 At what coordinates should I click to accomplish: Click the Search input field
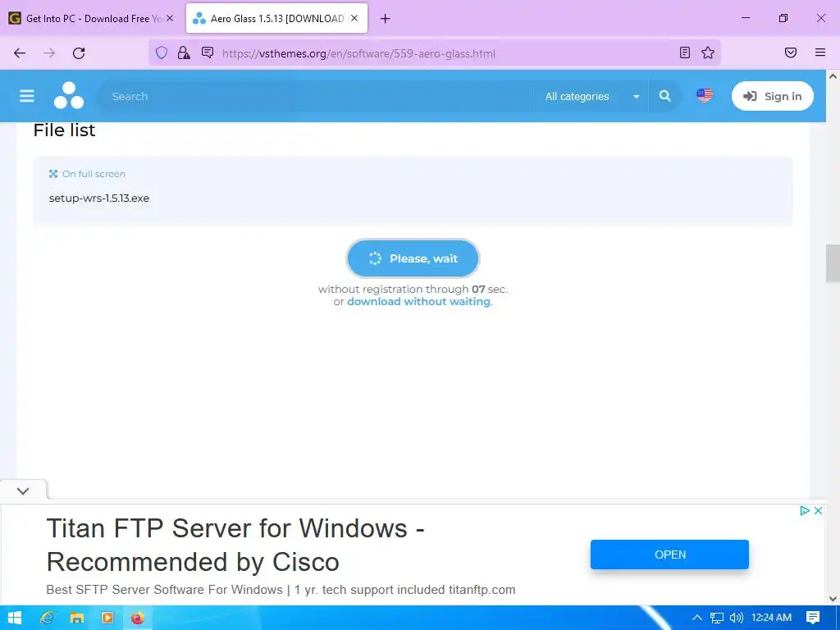(x=316, y=97)
